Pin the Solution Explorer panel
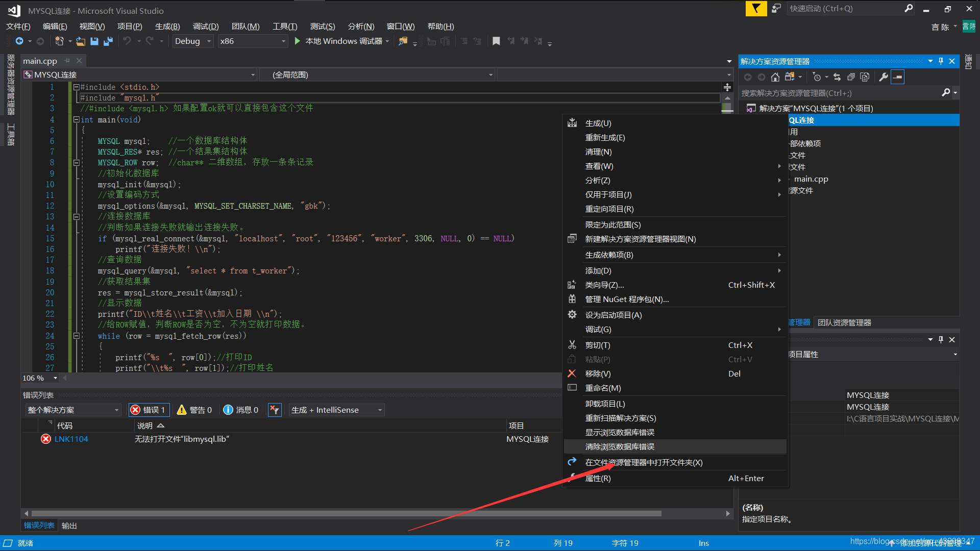This screenshot has width=980, height=551. (x=941, y=61)
